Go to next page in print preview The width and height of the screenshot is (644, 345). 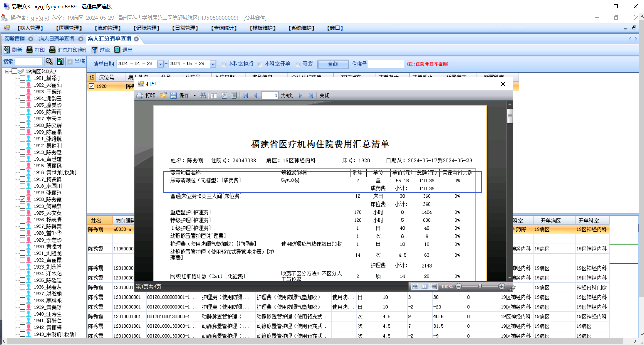301,96
